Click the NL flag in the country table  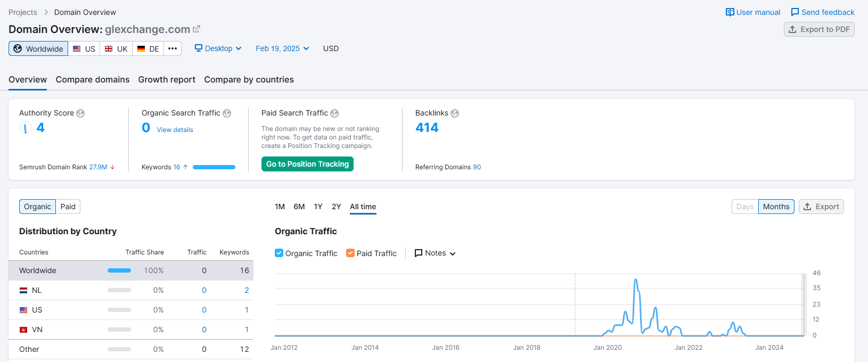[x=23, y=290]
